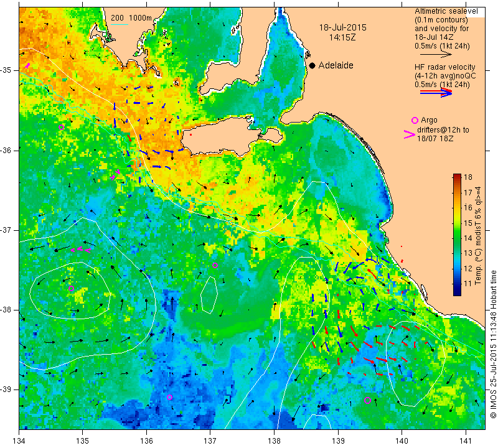Screen dimensions: 498x448
Task: Click the -38 latitude axis label
Action: tap(8, 310)
